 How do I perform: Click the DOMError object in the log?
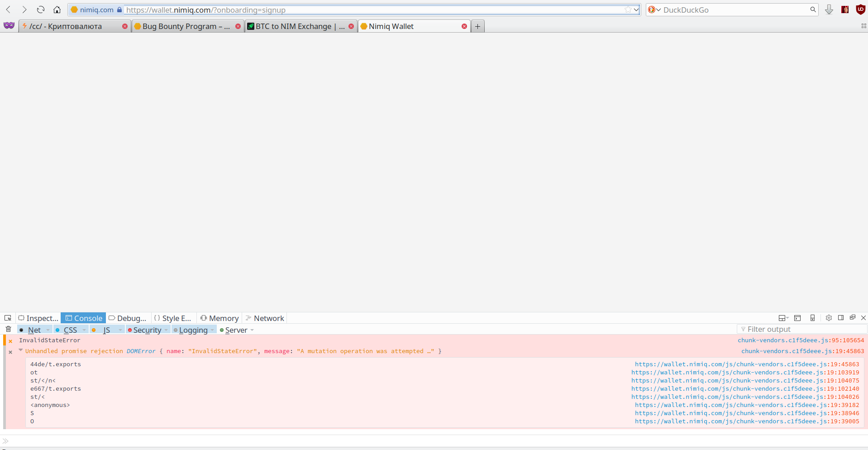[x=141, y=351]
